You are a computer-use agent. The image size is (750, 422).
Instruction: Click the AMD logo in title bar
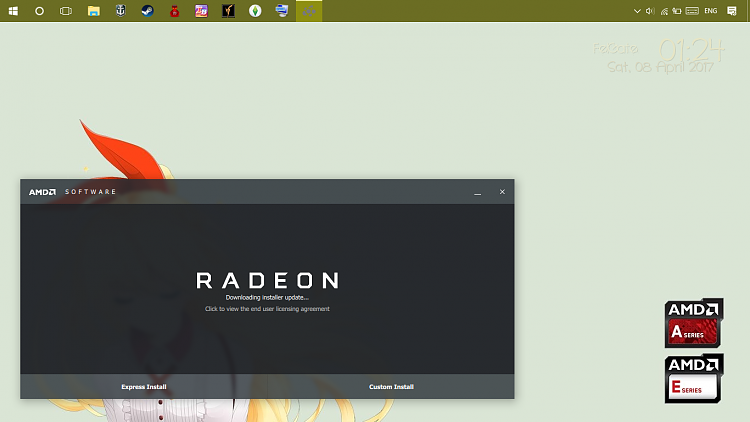(42, 192)
